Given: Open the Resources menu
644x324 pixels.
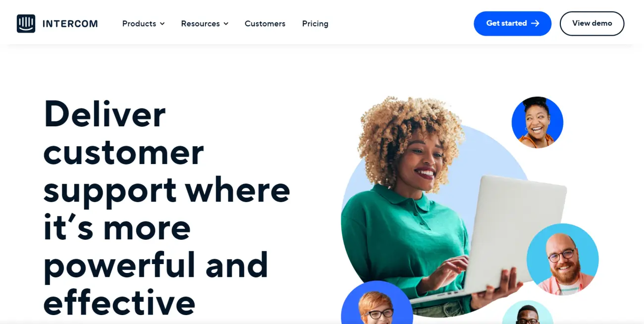Looking at the screenshot, I should click(205, 24).
